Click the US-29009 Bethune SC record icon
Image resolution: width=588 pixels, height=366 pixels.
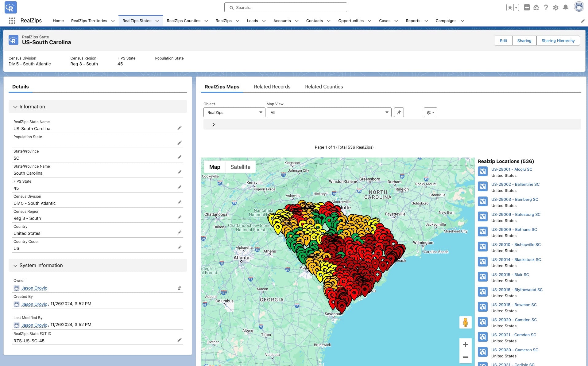click(483, 232)
